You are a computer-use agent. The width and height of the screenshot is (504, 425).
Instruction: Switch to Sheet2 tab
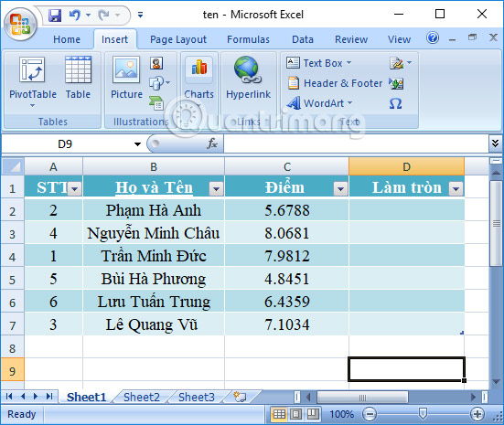pyautogui.click(x=142, y=398)
